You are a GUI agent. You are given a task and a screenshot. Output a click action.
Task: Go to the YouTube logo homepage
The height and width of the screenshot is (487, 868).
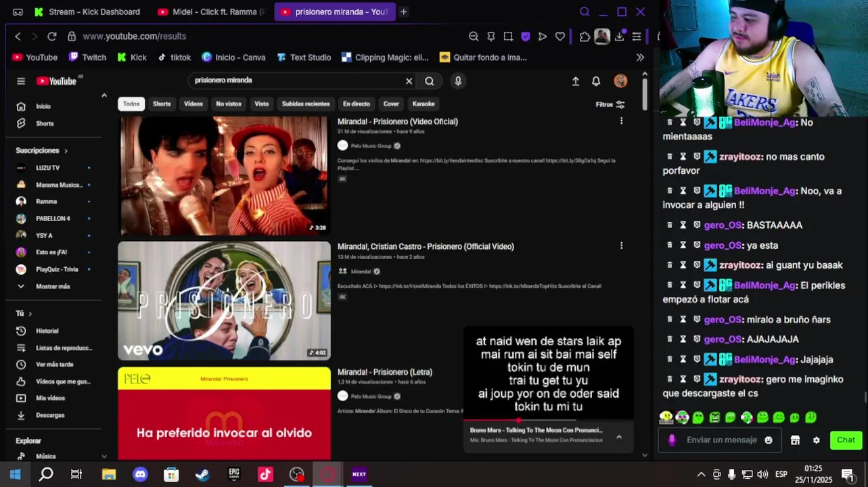(x=57, y=81)
